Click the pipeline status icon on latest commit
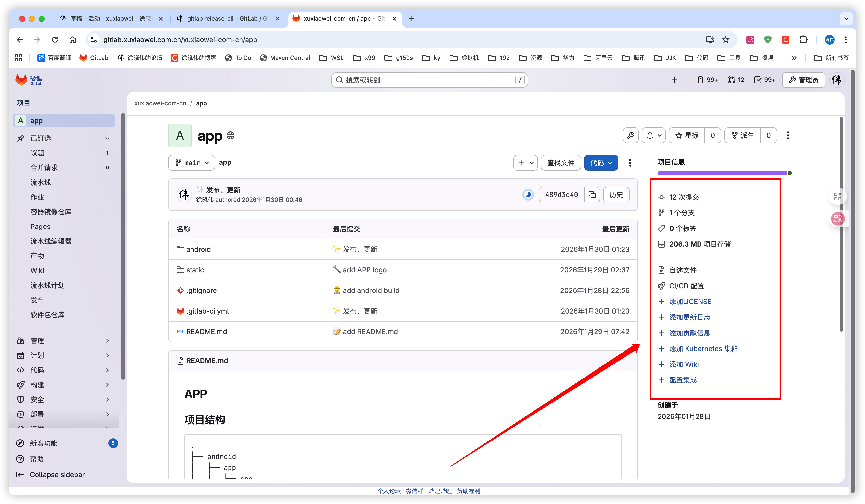865x504 pixels. pos(528,195)
